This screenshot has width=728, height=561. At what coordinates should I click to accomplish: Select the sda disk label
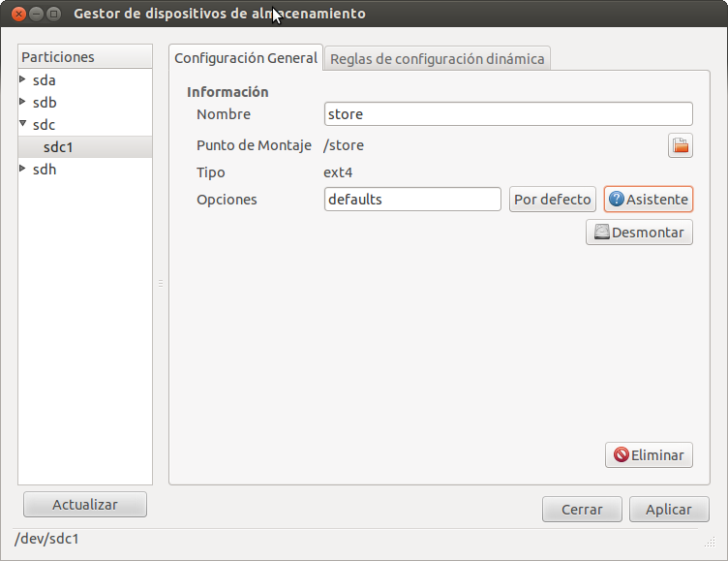[45, 80]
